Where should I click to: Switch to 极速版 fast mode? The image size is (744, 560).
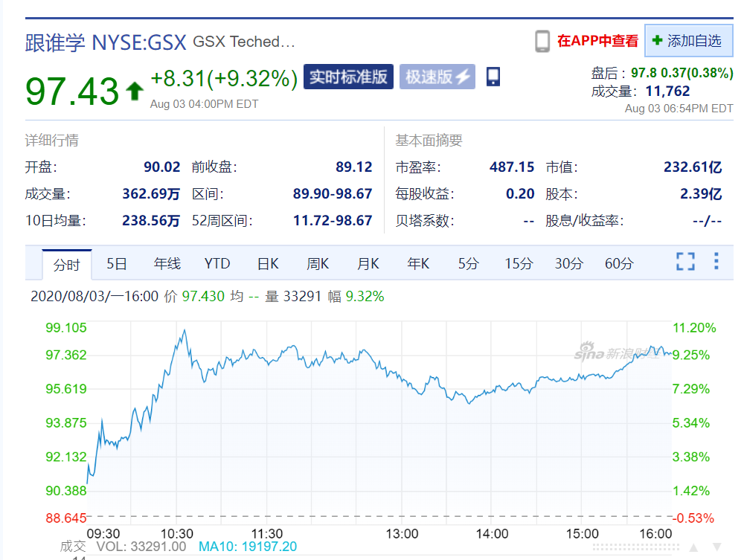click(x=437, y=77)
